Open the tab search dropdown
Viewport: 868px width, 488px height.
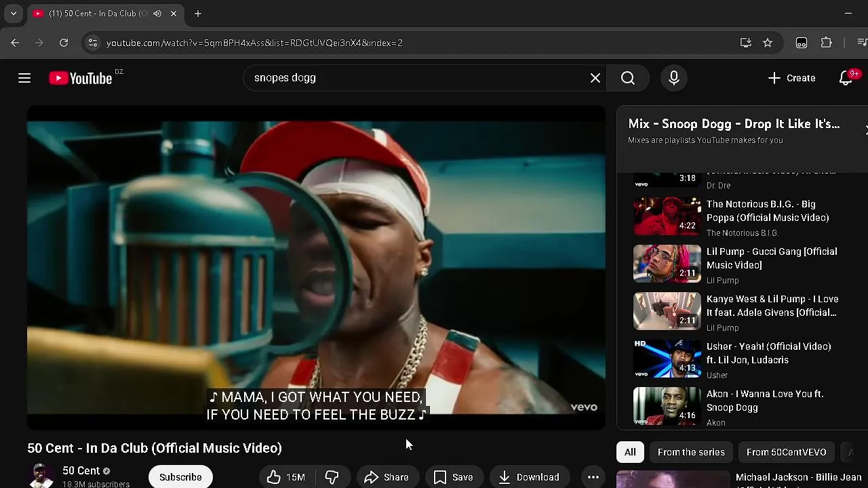pyautogui.click(x=14, y=14)
